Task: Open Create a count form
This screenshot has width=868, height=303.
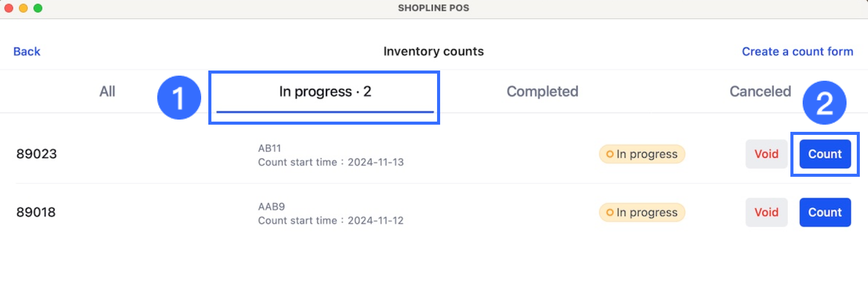Action: pos(797,52)
